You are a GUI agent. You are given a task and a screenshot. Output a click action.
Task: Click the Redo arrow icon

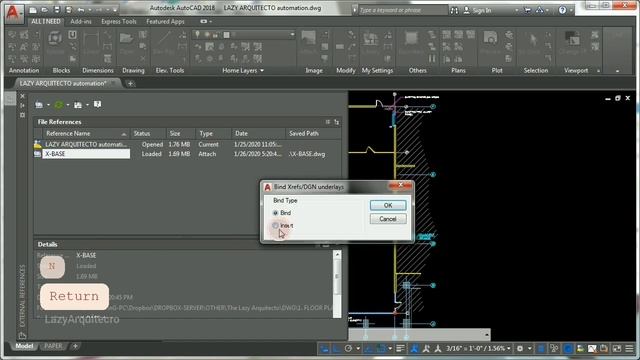point(99,10)
